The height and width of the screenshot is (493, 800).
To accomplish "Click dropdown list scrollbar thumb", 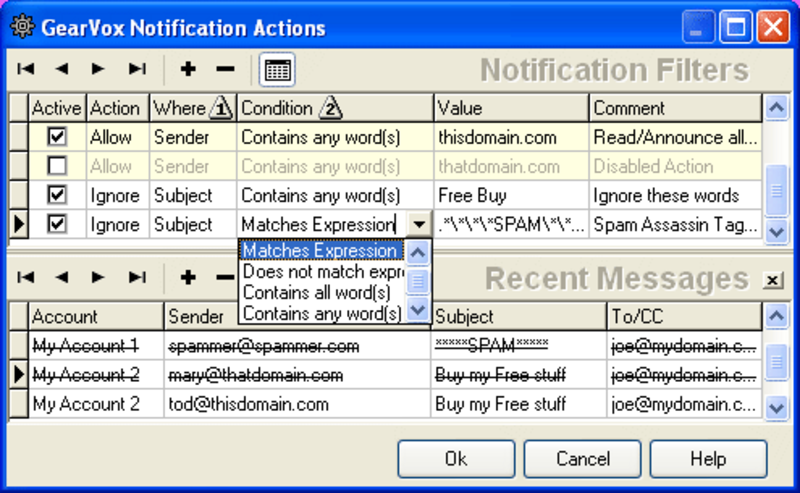I will click(418, 281).
